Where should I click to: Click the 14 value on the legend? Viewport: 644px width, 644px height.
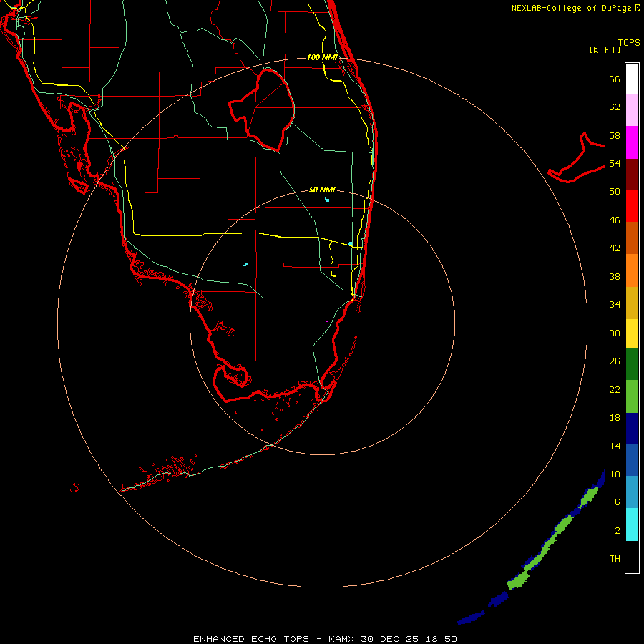615,446
